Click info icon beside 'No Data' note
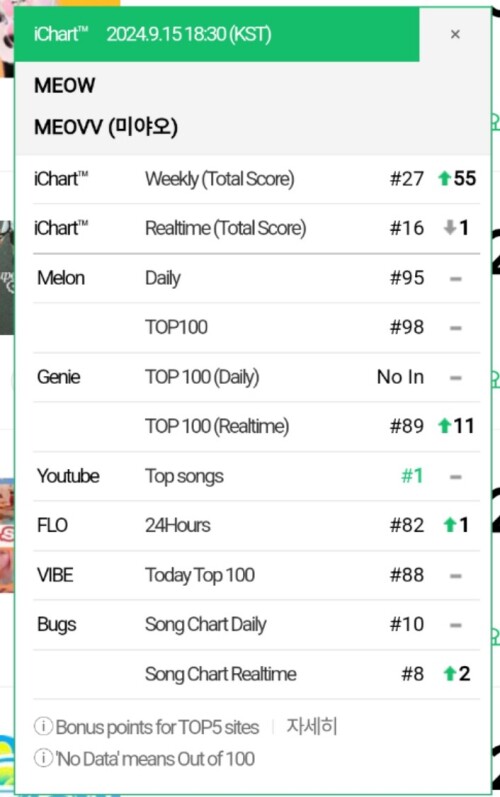This screenshot has height=797, width=500. click(43, 758)
